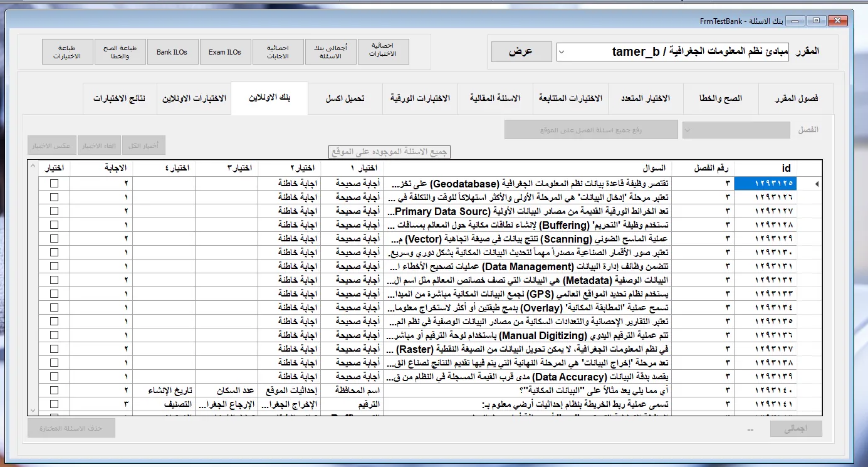
Task: Click the عرض display button
Action: point(521,52)
